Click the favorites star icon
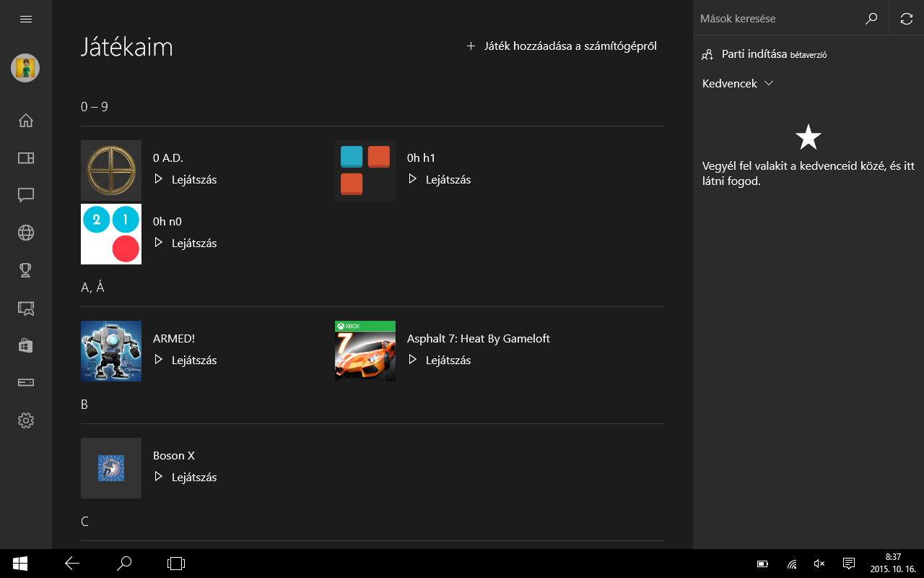 (808, 137)
